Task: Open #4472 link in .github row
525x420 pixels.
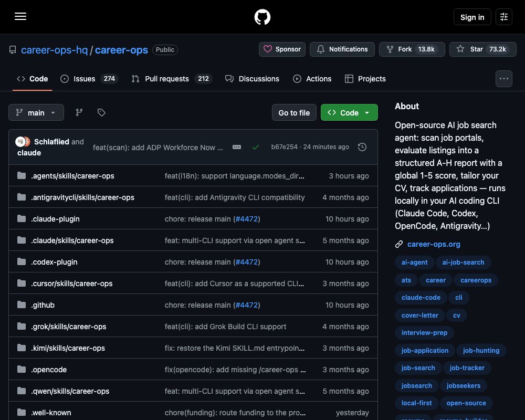Action: (x=247, y=305)
